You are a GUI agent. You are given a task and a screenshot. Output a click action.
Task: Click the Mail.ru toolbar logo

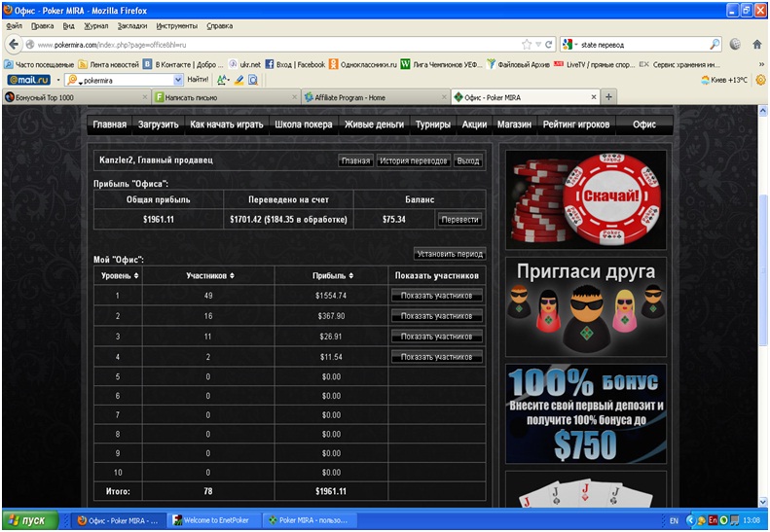point(28,80)
